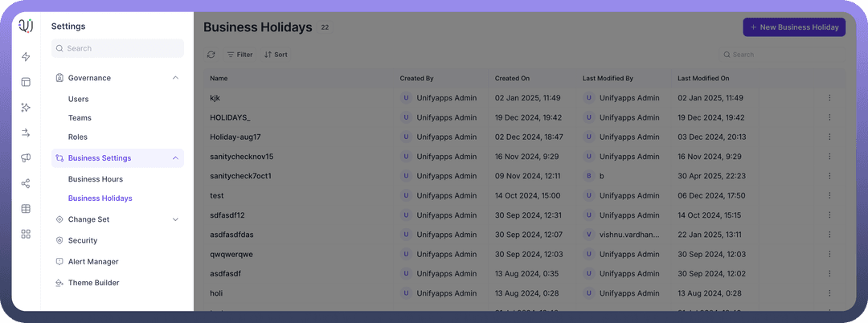The height and width of the screenshot is (323, 868).
Task: Click the refresh icon above the table
Action: click(211, 55)
